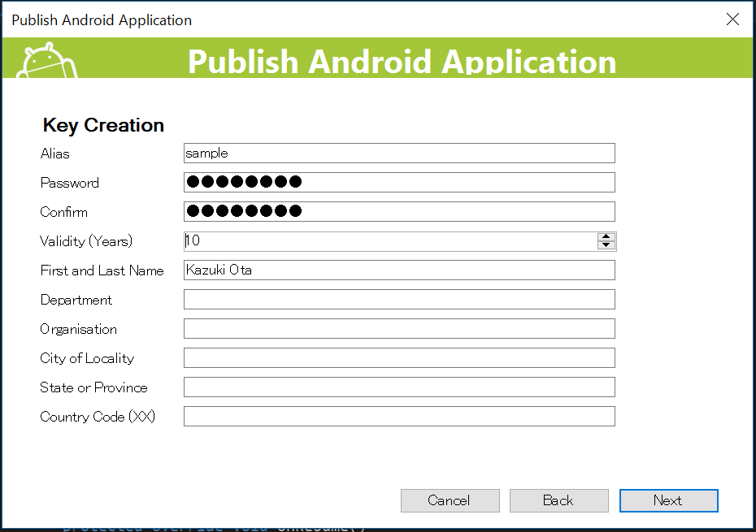Select the Department input field
This screenshot has height=532, width=756.
click(x=399, y=299)
